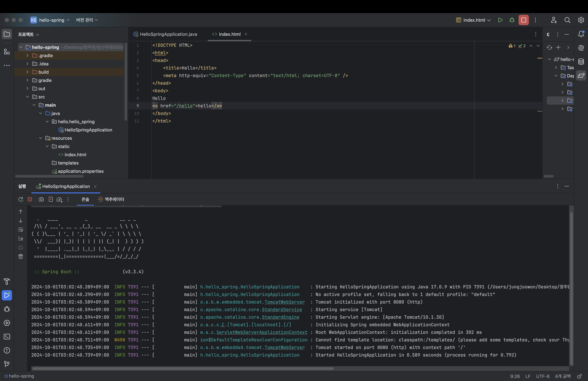
Task: Close the index.html editor tab
Action: point(246,34)
